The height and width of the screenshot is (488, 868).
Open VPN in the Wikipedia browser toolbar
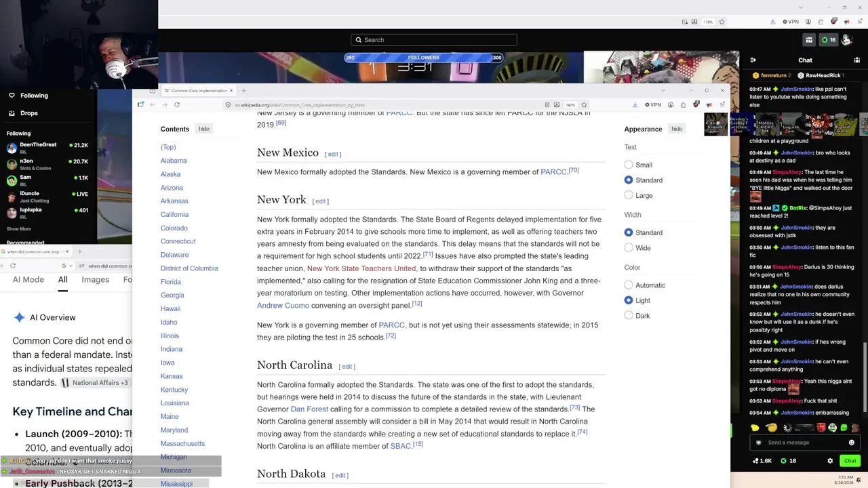[x=652, y=104]
